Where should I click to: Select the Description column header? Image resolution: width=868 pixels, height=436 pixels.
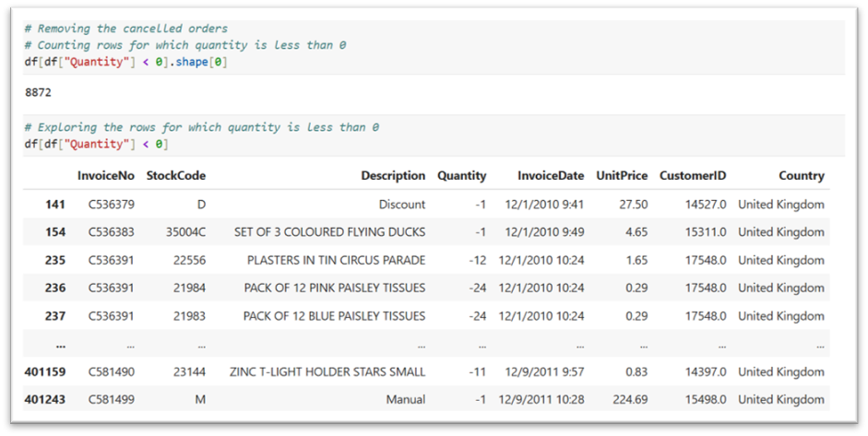[x=393, y=175]
